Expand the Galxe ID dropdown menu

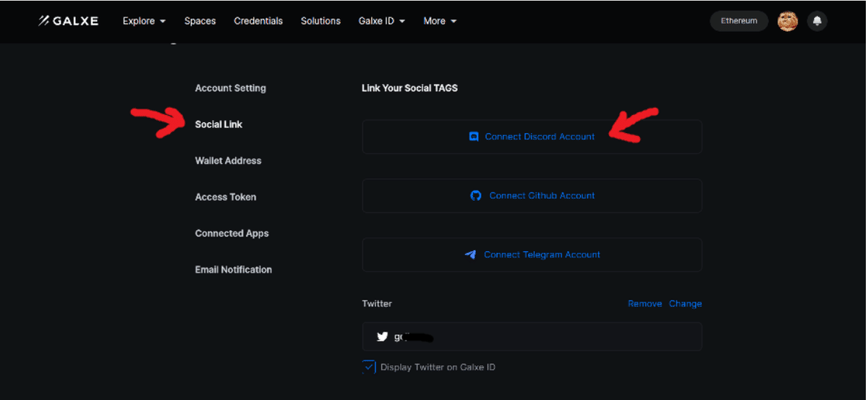382,21
